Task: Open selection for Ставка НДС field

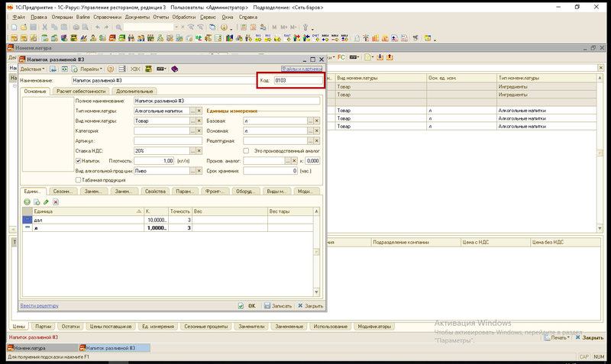Action: tap(192, 150)
